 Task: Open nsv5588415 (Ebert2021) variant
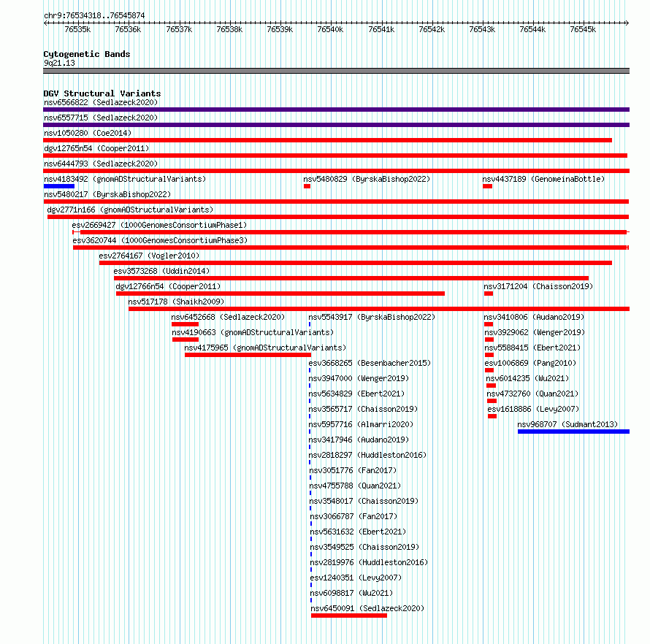(532, 348)
